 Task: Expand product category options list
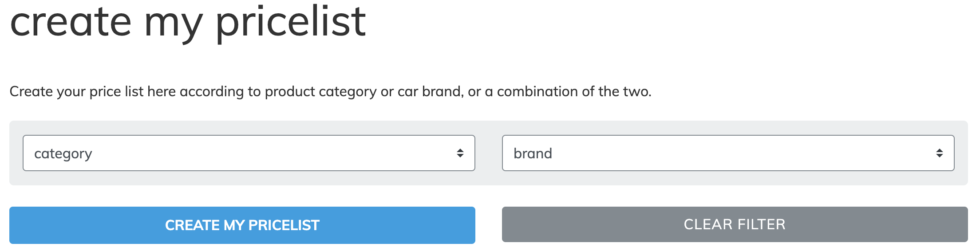coord(249,153)
